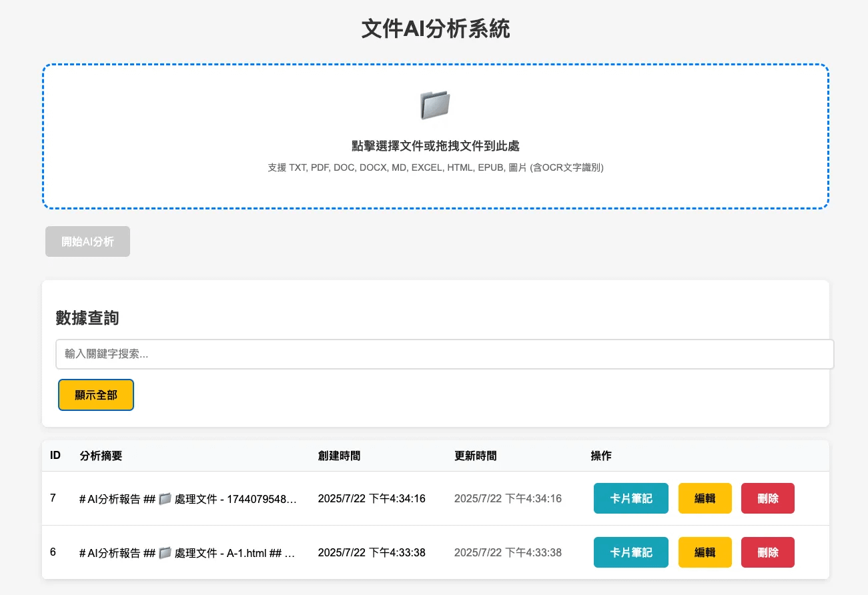Click the 顯示全部 button
Viewport: 868px width, 595px height.
click(96, 395)
